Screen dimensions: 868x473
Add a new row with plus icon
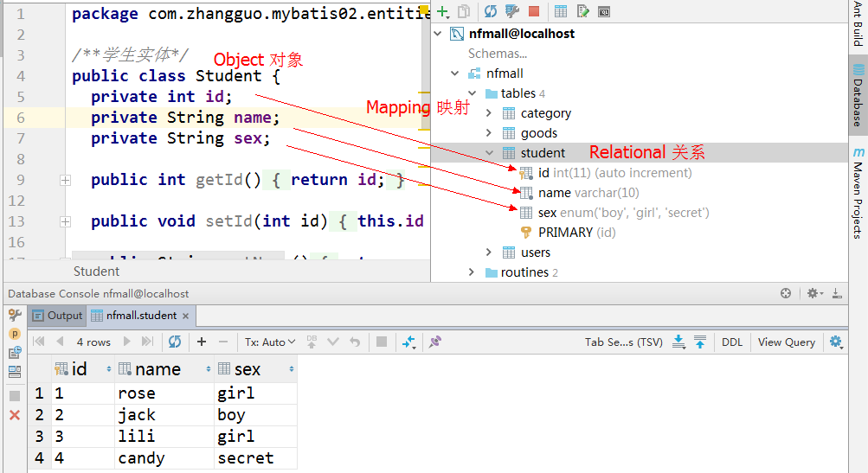point(202,342)
